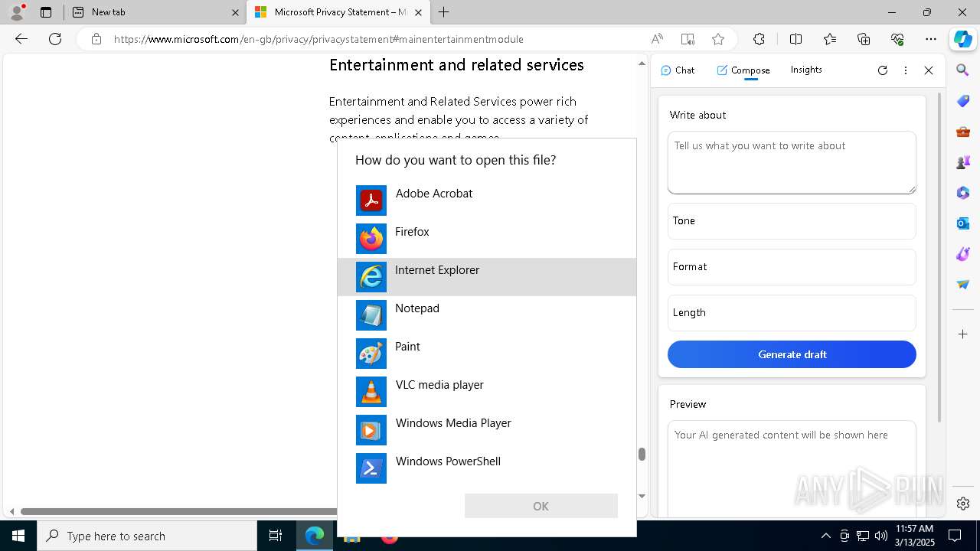980x551 pixels.
Task: Click the Copilot icon in Edge toolbar
Action: [962, 39]
